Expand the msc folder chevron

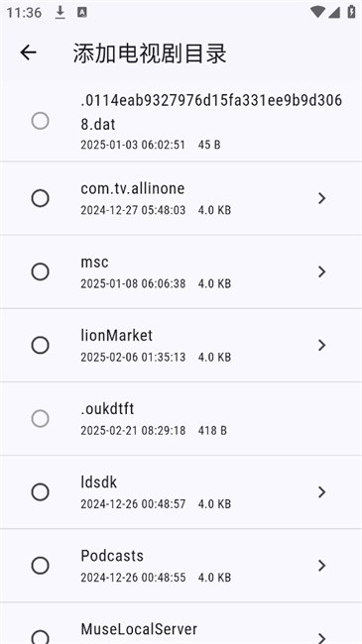click(x=321, y=271)
